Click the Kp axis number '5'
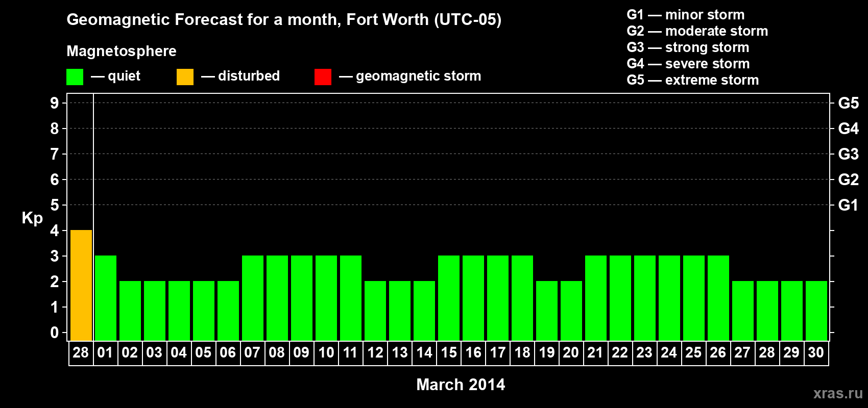Screen dimensions: 868x408 click(x=55, y=205)
